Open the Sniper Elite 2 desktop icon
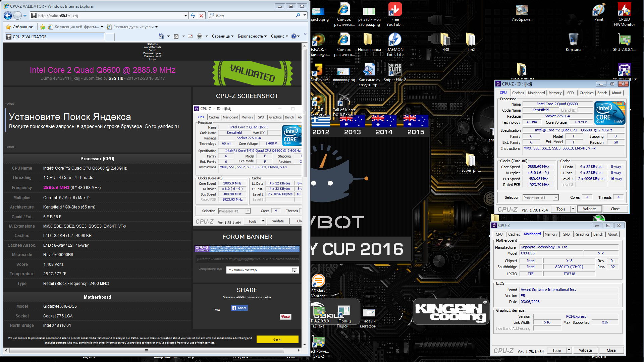Viewport: 644px width, 362px height. 395,72
